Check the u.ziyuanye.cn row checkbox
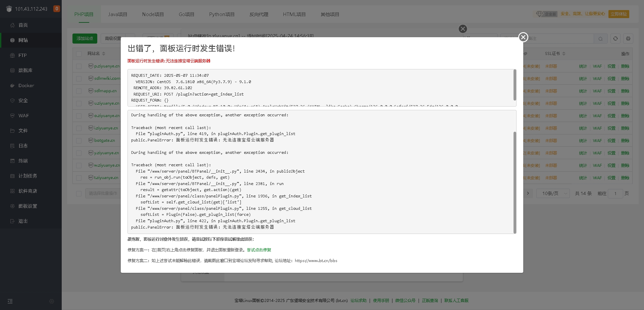The width and height of the screenshot is (644, 310). click(x=79, y=104)
